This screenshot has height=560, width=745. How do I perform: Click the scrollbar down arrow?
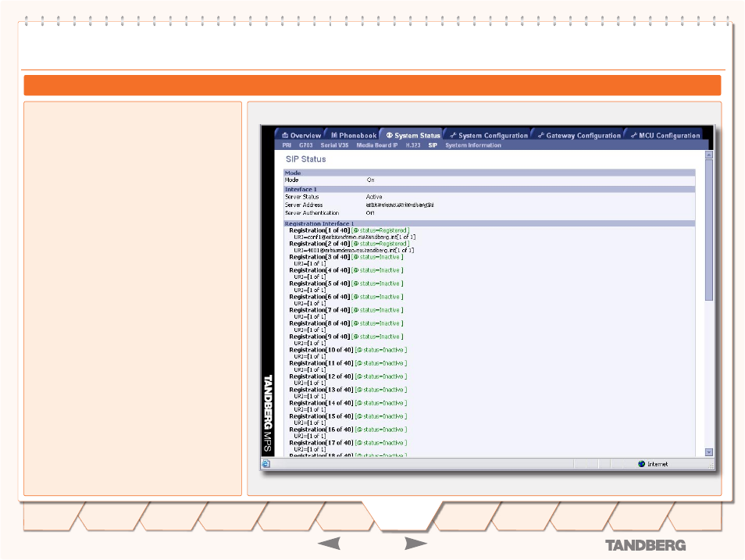click(709, 452)
